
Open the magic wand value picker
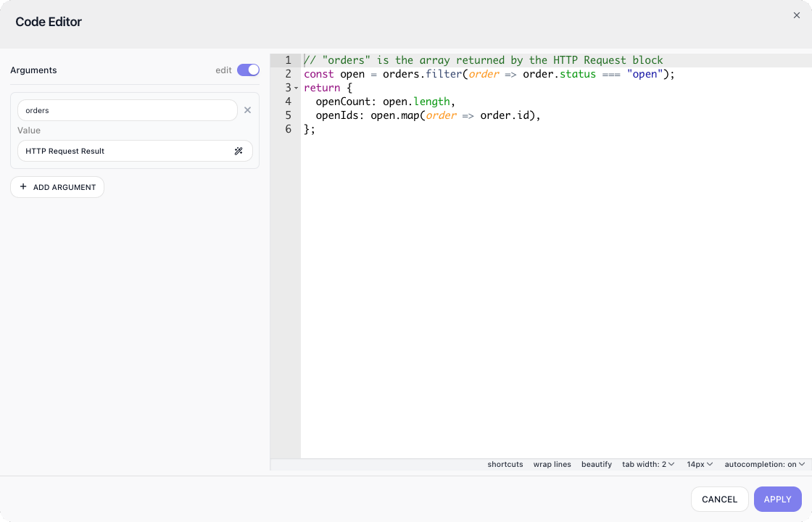coord(239,152)
